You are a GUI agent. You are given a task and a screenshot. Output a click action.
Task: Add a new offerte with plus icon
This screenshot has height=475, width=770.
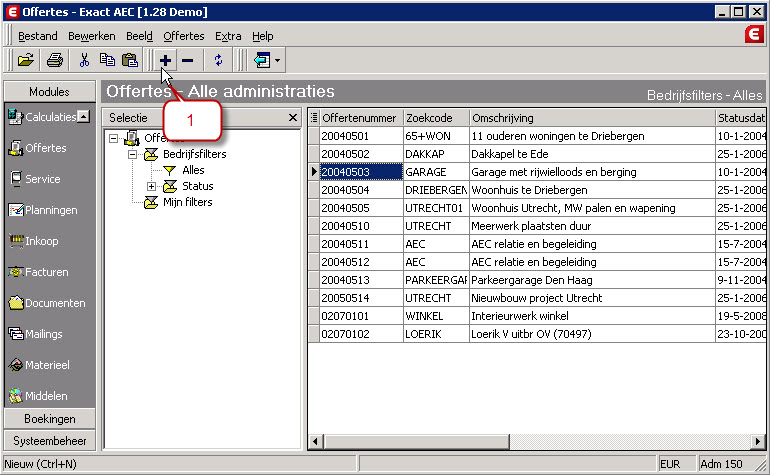pyautogui.click(x=165, y=60)
